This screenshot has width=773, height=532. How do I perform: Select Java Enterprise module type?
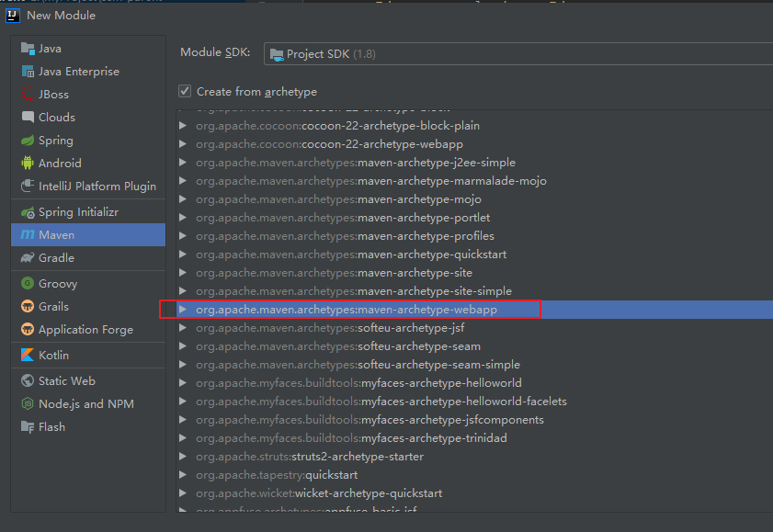click(x=88, y=72)
